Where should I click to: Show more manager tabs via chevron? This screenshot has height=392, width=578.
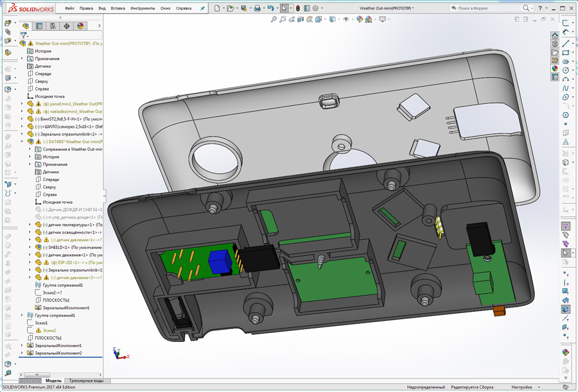(99, 26)
